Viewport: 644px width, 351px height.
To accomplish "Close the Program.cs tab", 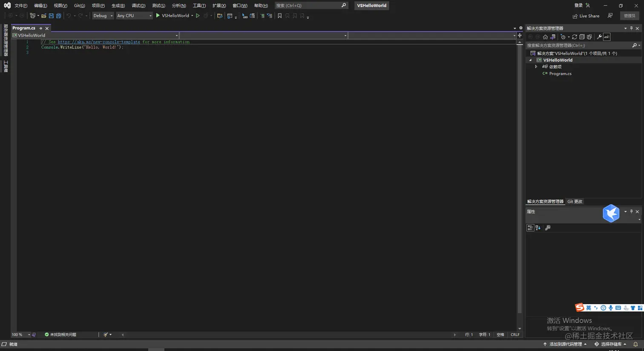I will [47, 28].
